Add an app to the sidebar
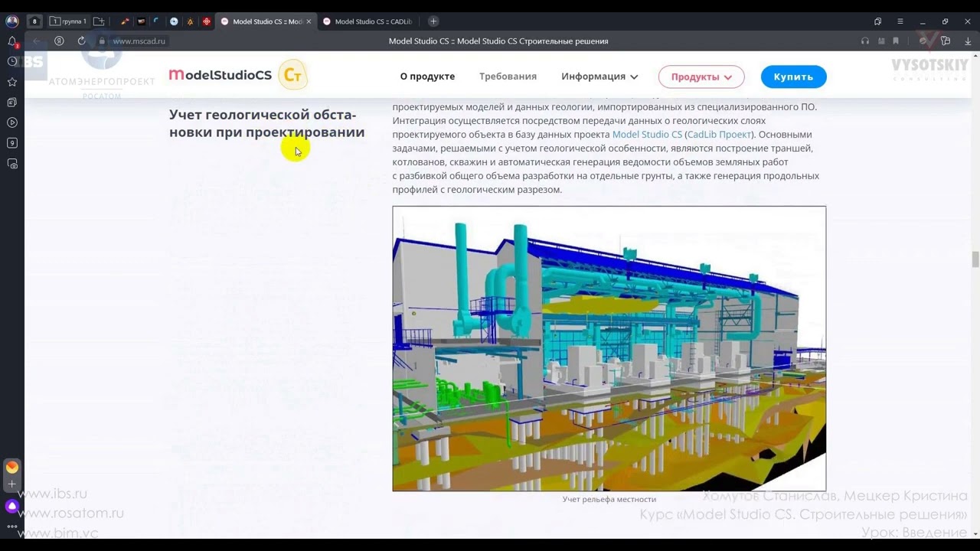The image size is (980, 551). (12, 484)
